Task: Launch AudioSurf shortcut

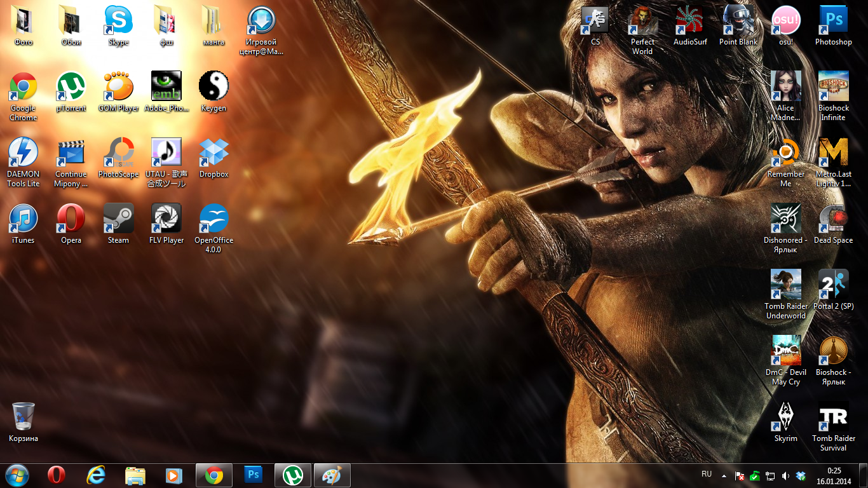Action: point(690,25)
